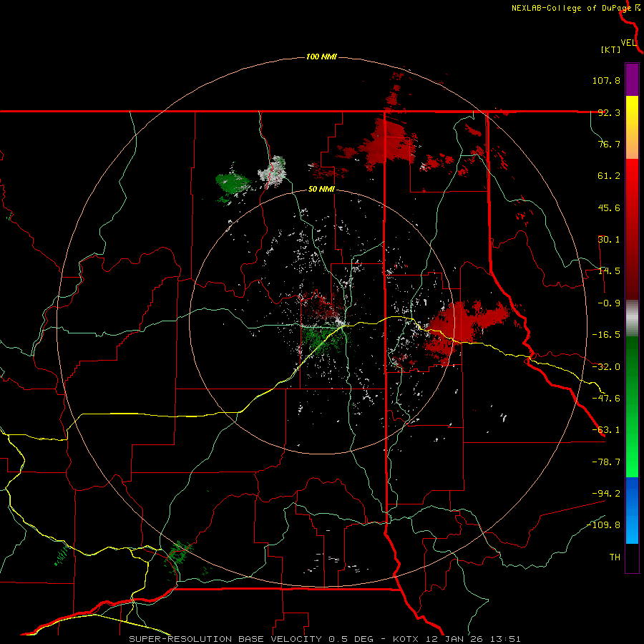Click the -16.5 scale value
Image resolution: width=644 pixels, height=644 pixels.
606,335
